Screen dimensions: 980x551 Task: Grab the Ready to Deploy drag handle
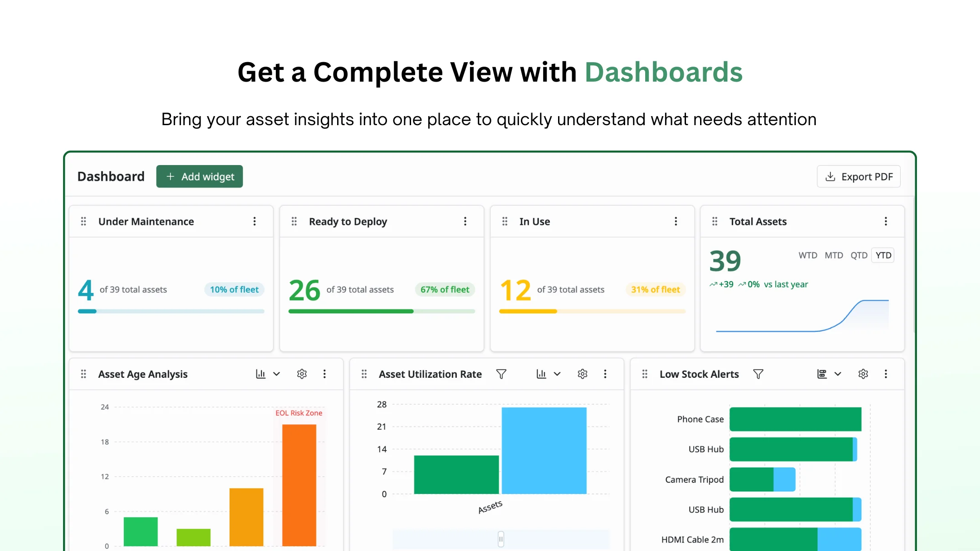294,221
